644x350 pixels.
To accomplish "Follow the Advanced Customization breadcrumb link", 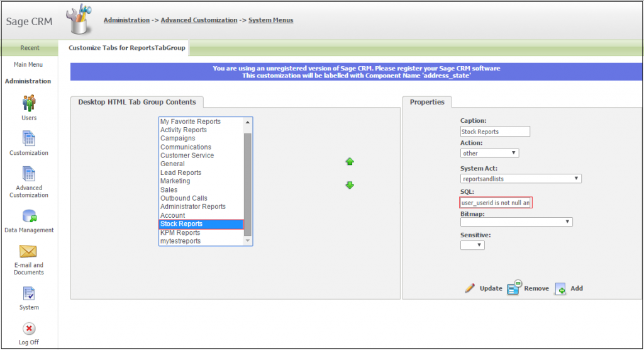I will [x=199, y=20].
